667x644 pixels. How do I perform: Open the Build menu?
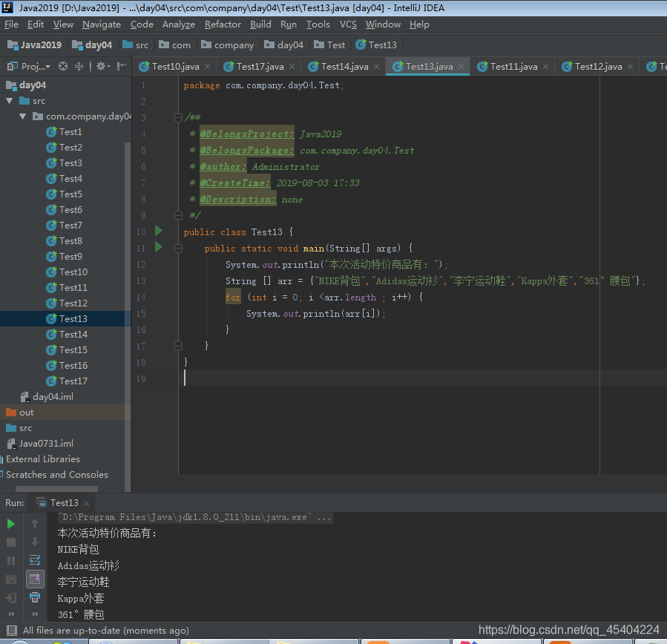260,24
